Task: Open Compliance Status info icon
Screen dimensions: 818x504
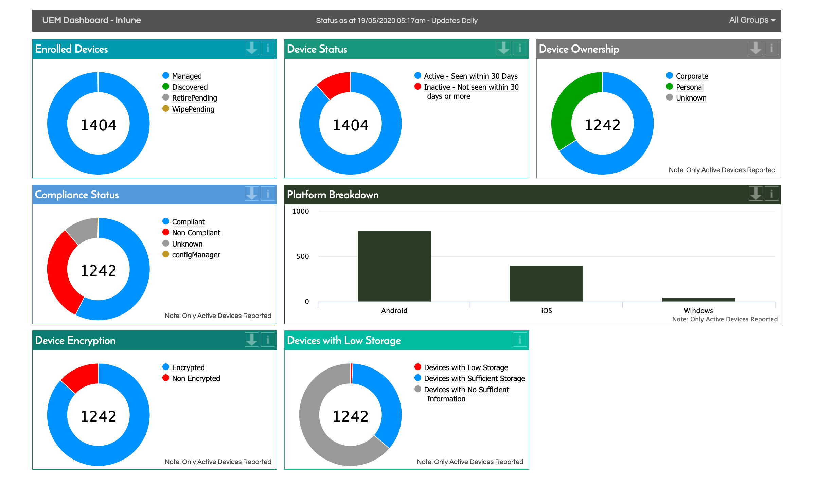Action: point(268,194)
